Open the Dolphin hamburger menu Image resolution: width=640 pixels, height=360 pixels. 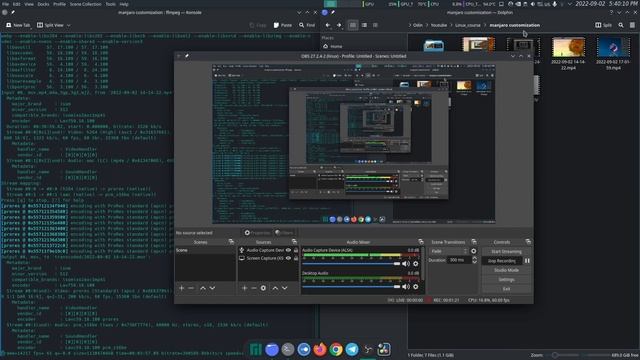632,25
